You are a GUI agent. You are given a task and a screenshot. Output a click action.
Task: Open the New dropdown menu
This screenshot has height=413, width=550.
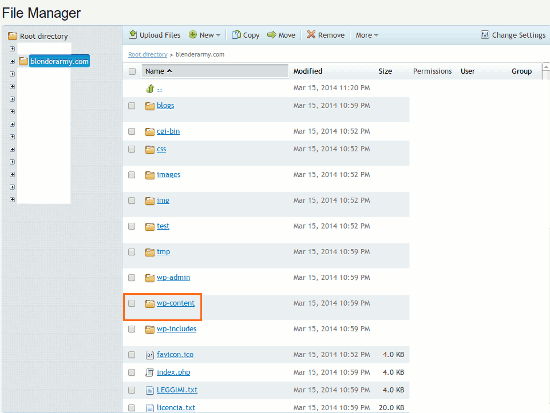[205, 35]
